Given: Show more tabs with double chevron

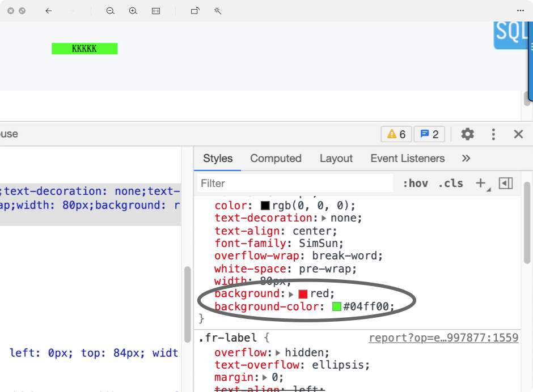Looking at the screenshot, I should 466,158.
